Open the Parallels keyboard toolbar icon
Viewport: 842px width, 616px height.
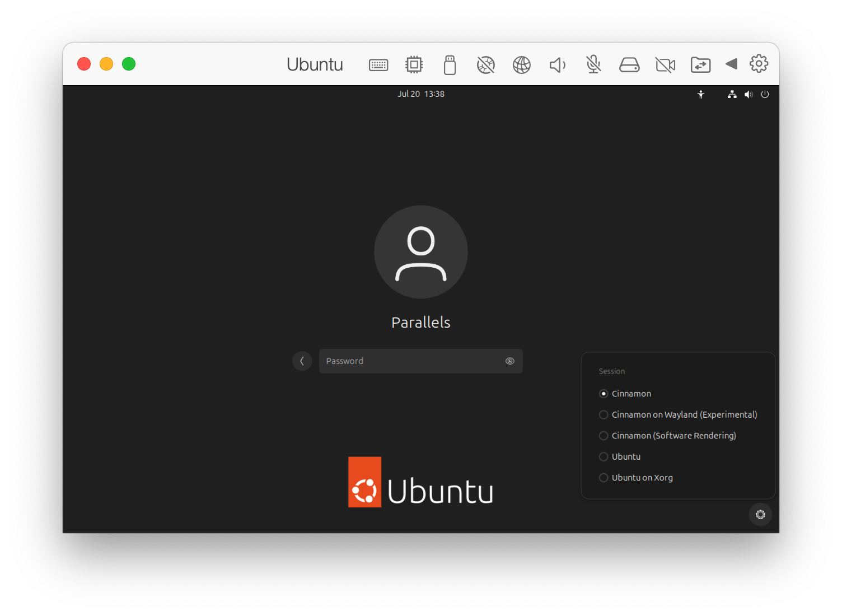pos(378,65)
